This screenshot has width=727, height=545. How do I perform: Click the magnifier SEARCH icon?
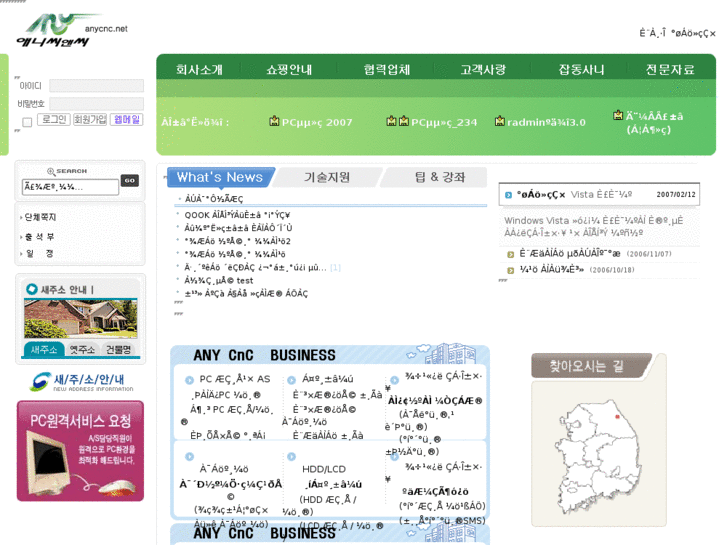(51, 171)
